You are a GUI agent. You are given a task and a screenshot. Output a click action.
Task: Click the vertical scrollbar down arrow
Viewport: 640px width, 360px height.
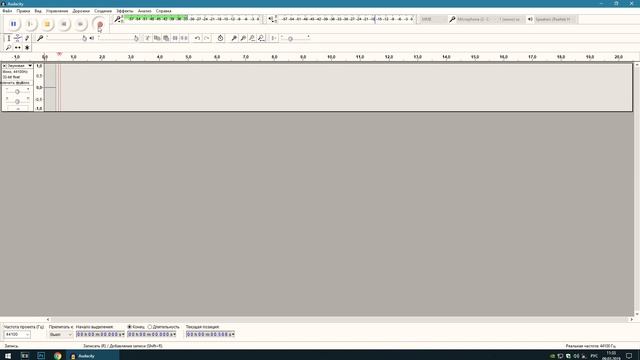[x=637, y=314]
